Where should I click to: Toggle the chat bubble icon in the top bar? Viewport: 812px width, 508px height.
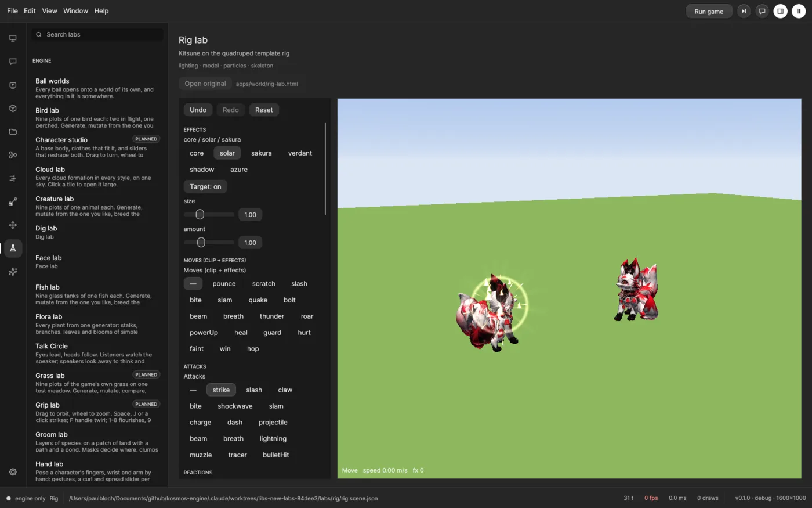[x=762, y=11]
